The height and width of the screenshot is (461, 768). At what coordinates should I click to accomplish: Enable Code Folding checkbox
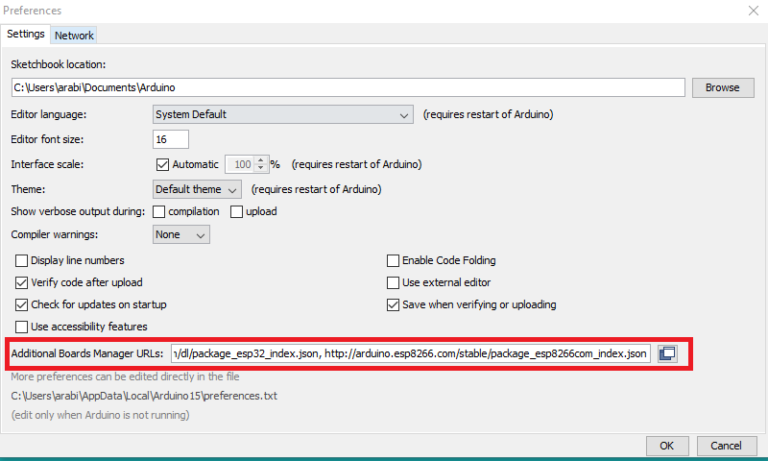(393, 260)
